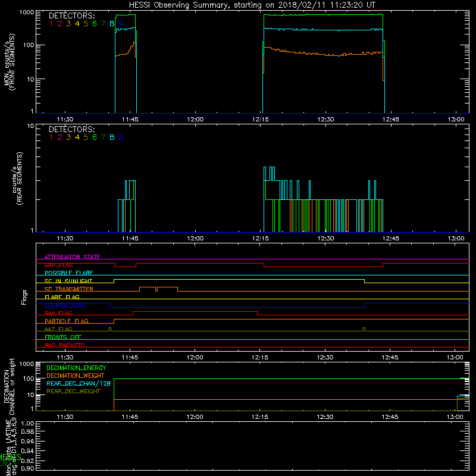The width and height of the screenshot is (476, 476).
Task: Select yellow detector 4 in front segments legend
Action: [x=77, y=24]
